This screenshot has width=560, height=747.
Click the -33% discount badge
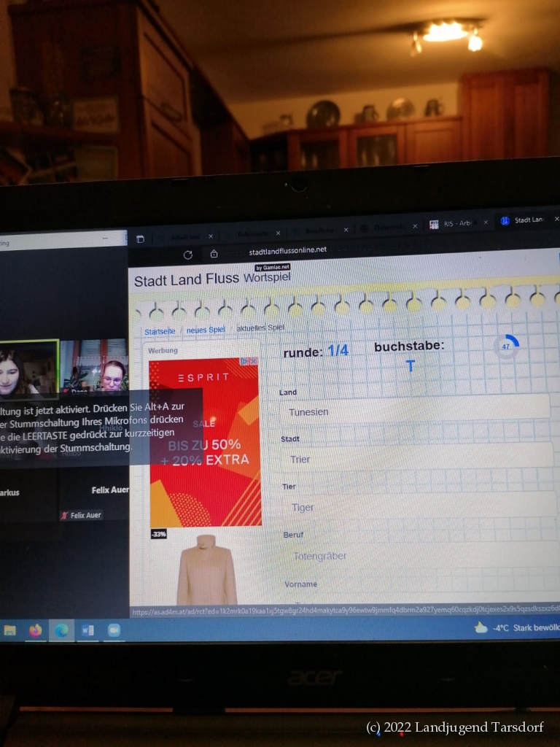tap(158, 534)
